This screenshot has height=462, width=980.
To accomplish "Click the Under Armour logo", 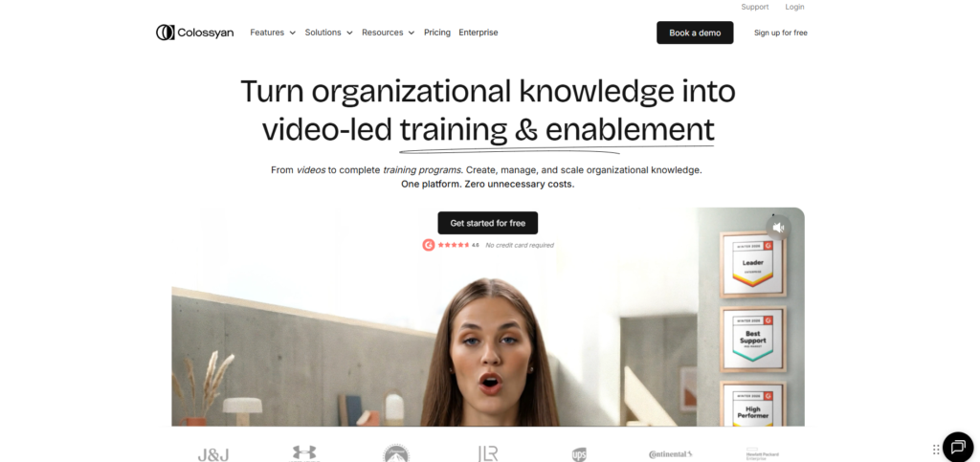I will click(x=304, y=454).
